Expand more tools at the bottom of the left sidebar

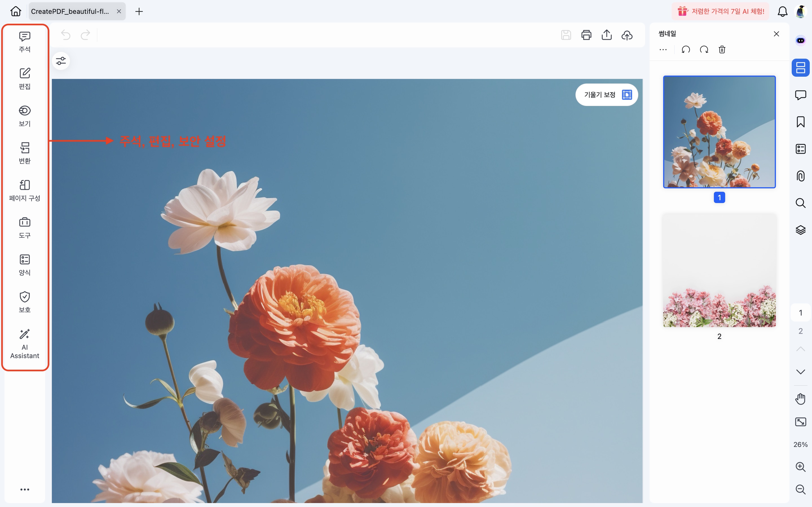(25, 490)
